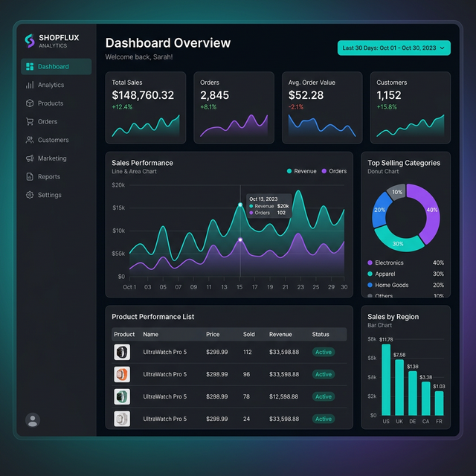The image size is (476, 476).
Task: Toggle the Revenue legend series
Action: click(x=301, y=171)
